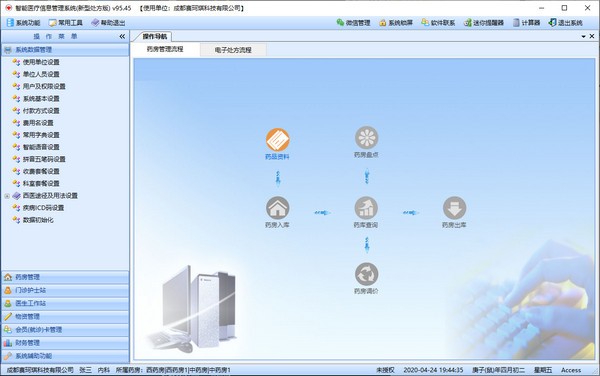Expand the 财务管理 sidebar section

point(65,343)
